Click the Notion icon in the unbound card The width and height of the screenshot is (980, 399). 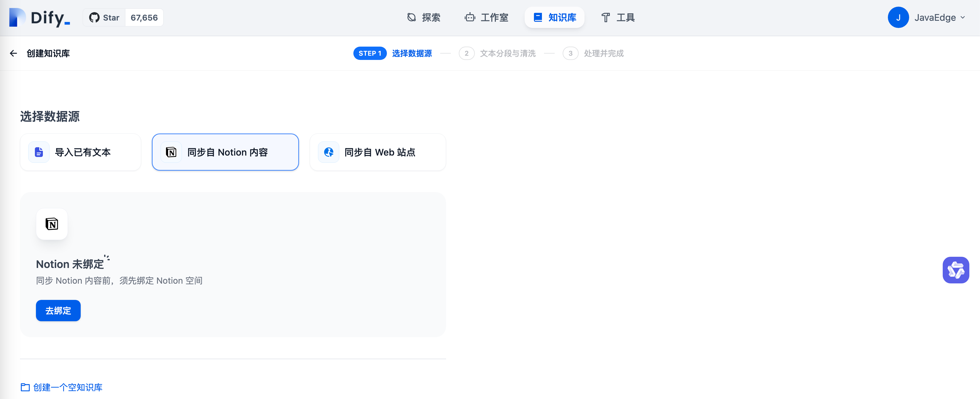pos(52,224)
